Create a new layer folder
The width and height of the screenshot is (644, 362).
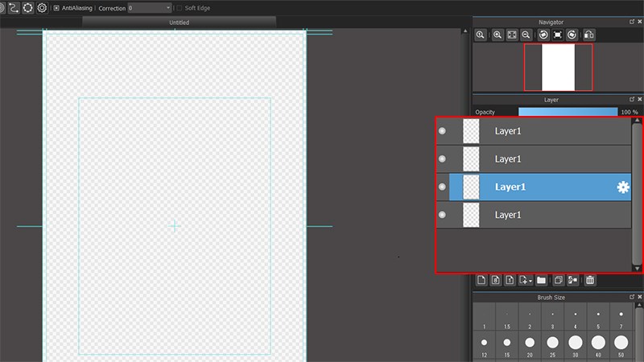[x=542, y=280]
